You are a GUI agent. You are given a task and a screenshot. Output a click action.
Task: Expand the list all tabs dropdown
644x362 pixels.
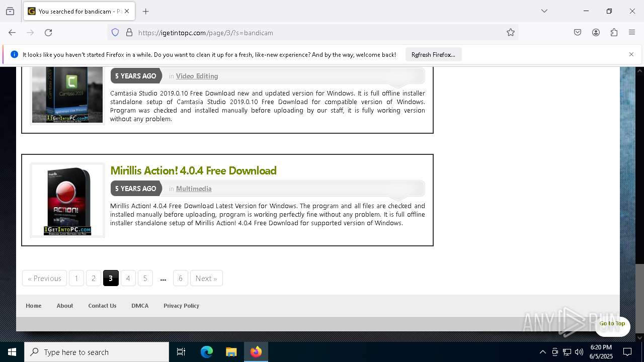[x=544, y=11]
